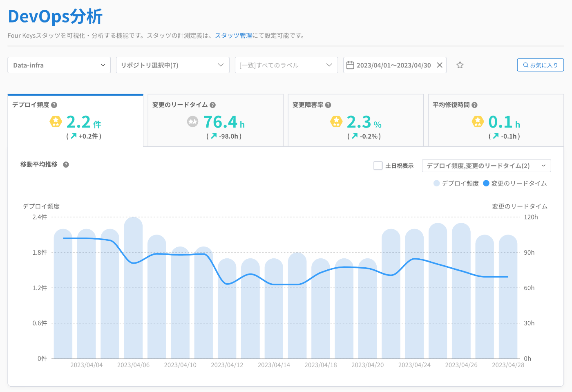Open the すべてのラベル label filter dropdown
This screenshot has height=392, width=572.
[x=286, y=65]
